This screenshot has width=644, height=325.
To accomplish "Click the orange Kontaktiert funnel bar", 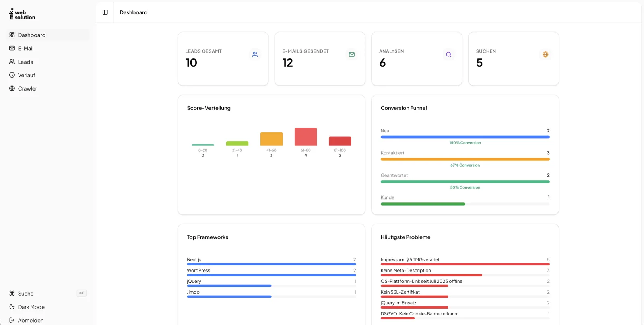I will point(465,159).
